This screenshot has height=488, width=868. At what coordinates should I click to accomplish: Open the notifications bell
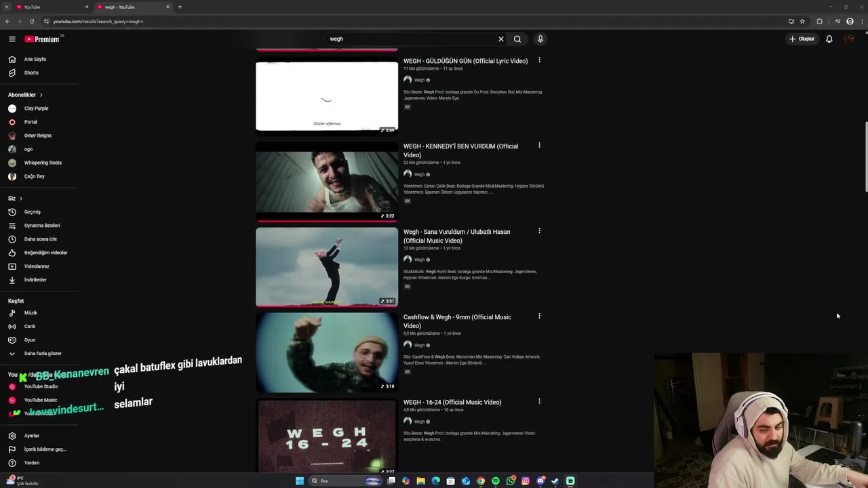(829, 39)
